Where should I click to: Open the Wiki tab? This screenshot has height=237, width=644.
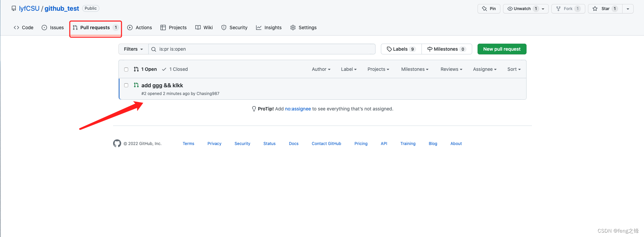click(x=204, y=28)
